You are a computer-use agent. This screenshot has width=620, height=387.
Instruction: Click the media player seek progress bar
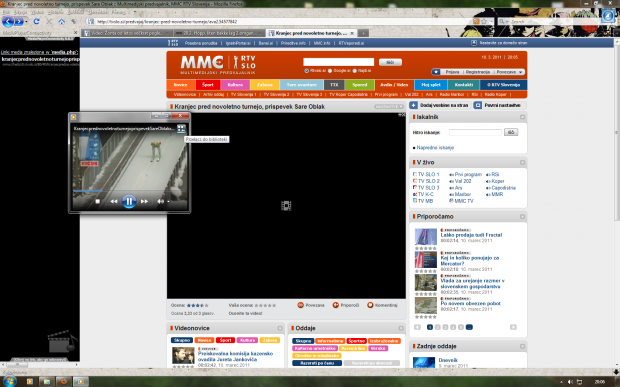click(129, 191)
